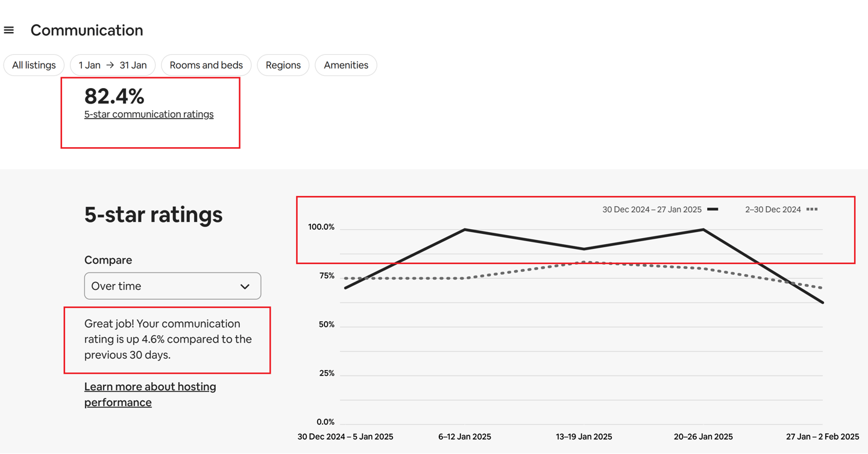Open the Over time combo box

(172, 286)
